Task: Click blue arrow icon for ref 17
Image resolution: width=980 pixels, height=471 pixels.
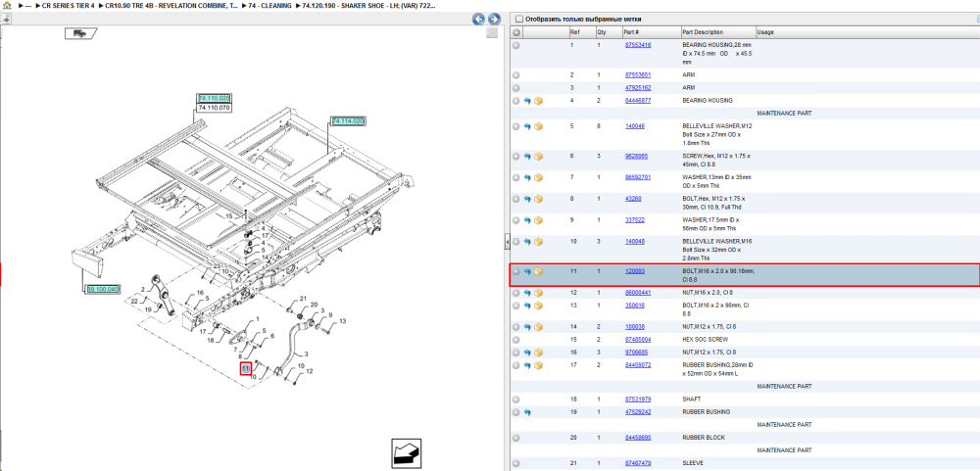Action: point(527,365)
